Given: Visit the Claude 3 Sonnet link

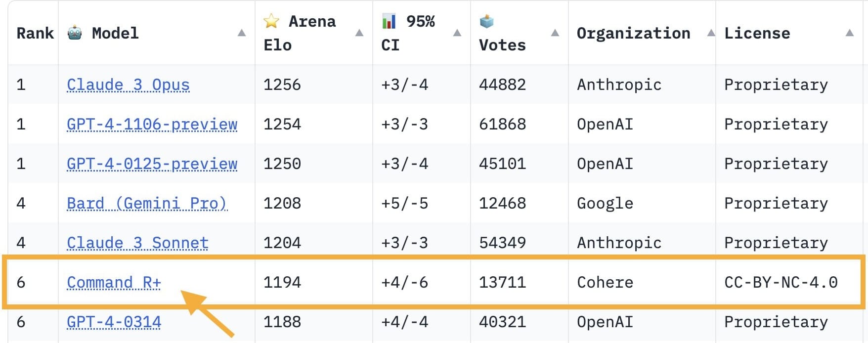Looking at the screenshot, I should (137, 243).
